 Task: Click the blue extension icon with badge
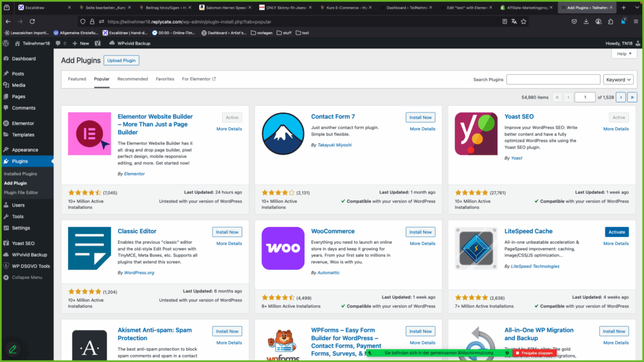(x=623, y=21)
